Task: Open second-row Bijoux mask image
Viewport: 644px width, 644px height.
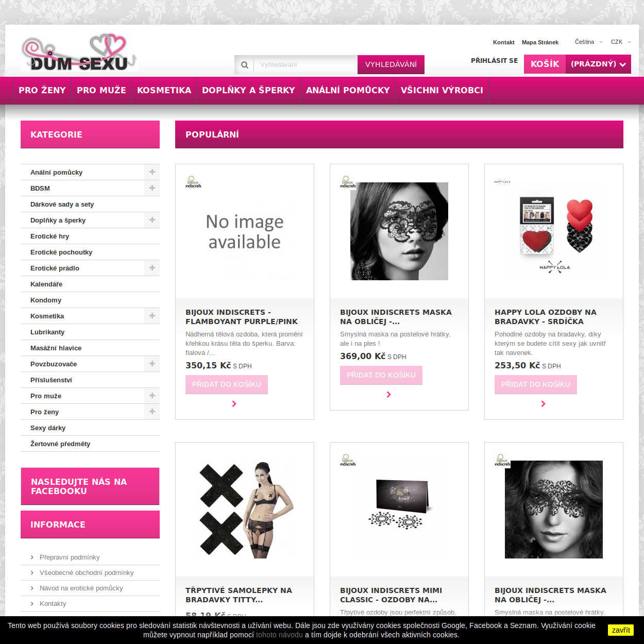Action: click(554, 510)
